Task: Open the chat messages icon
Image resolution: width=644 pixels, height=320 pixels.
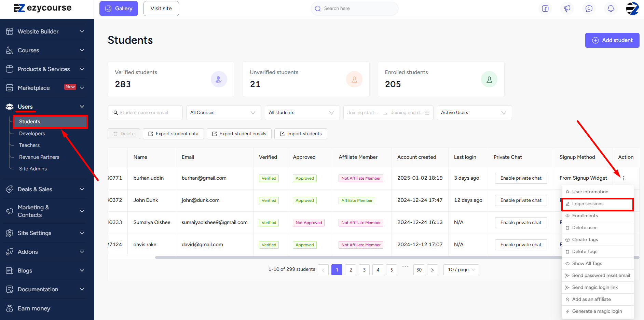Action: [x=589, y=9]
